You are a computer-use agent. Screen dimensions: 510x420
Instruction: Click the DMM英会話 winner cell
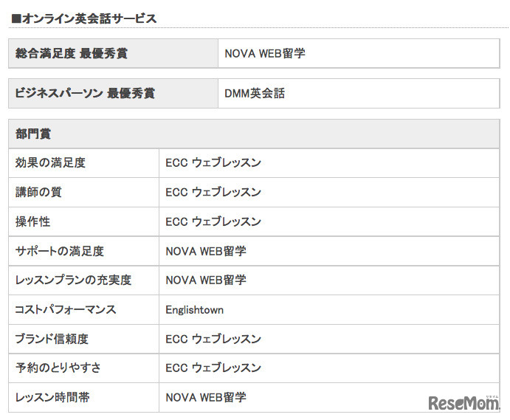tap(255, 94)
